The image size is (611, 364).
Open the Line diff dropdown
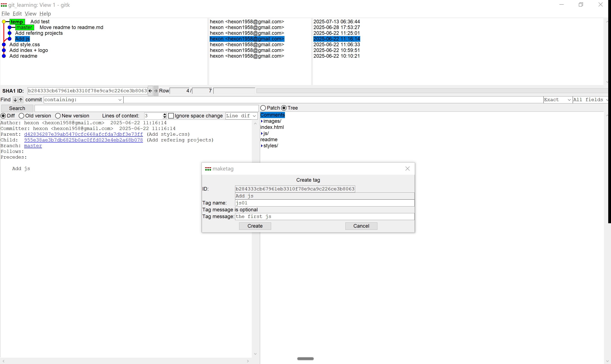point(254,116)
